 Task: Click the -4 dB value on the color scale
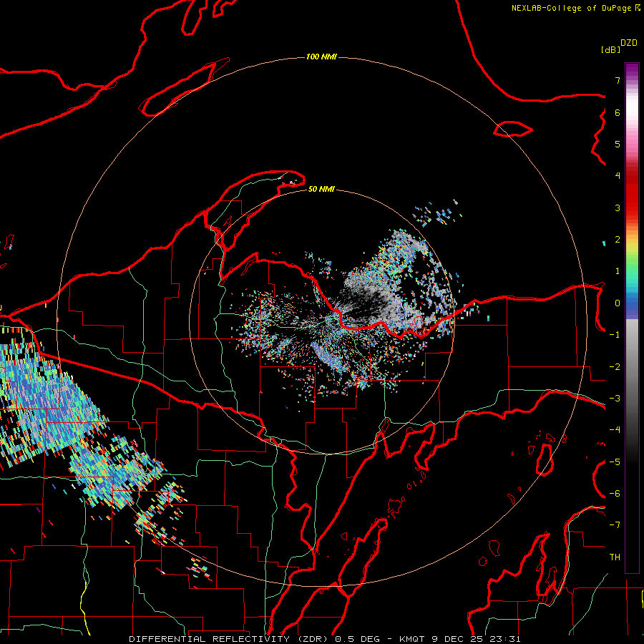[615, 430]
